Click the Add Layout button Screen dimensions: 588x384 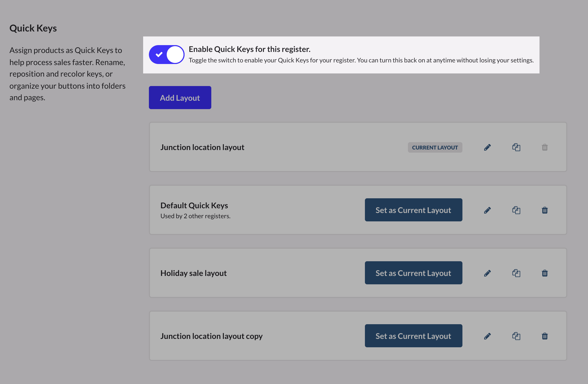pos(180,97)
